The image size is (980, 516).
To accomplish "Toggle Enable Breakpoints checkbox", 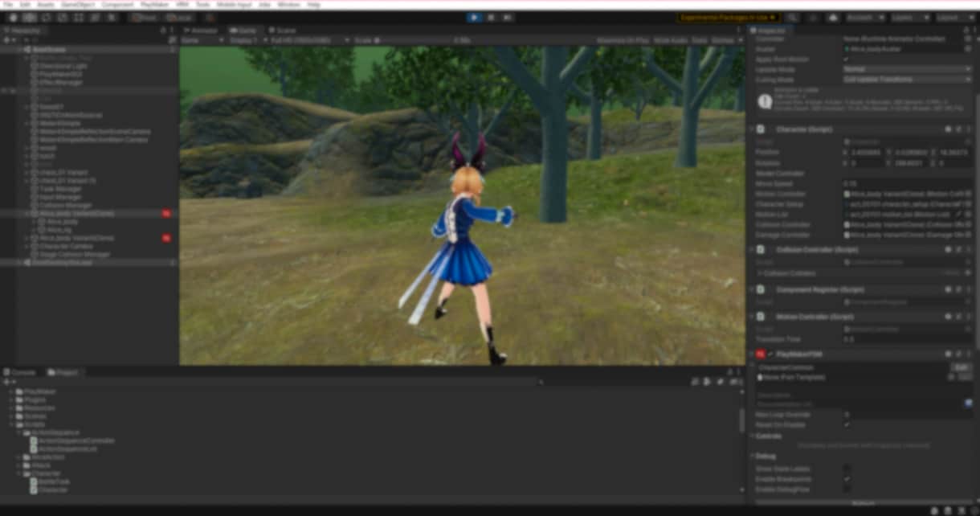I will 847,479.
